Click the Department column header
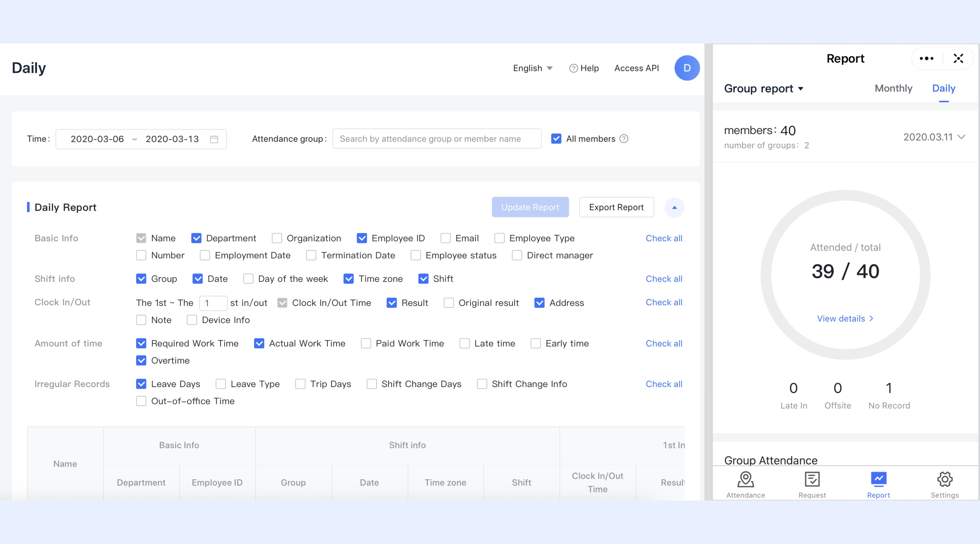Image resolution: width=980 pixels, height=544 pixels. [x=141, y=482]
